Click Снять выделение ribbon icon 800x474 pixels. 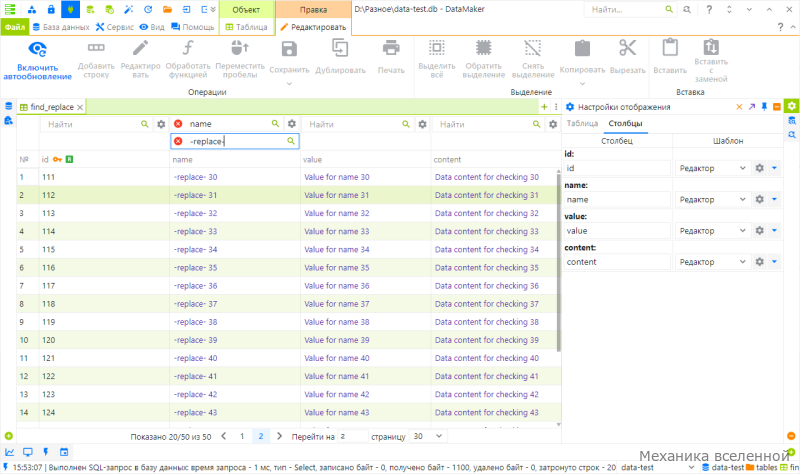point(533,48)
